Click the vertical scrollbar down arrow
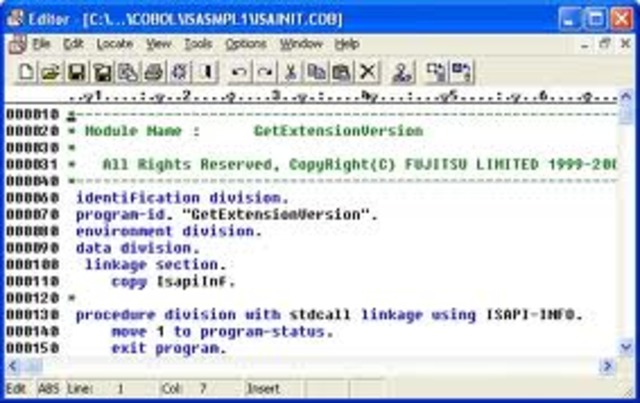Image resolution: width=640 pixels, height=403 pixels. pyautogui.click(x=626, y=347)
